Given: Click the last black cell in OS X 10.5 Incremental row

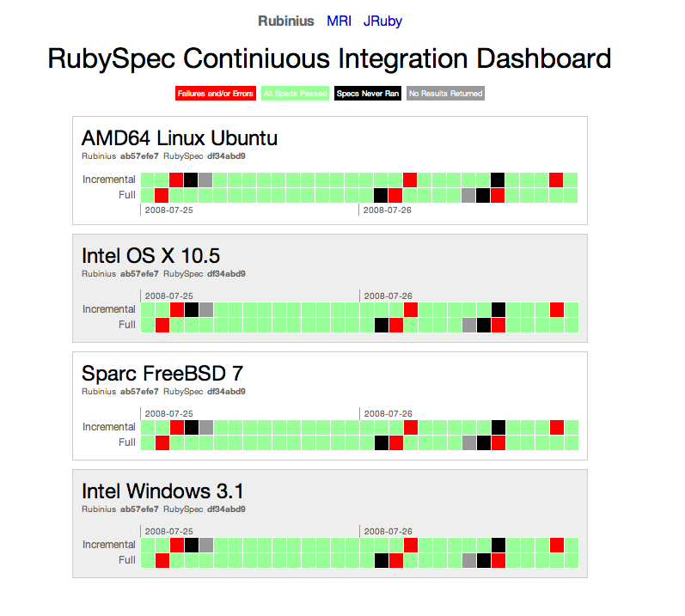Looking at the screenshot, I should [498, 309].
